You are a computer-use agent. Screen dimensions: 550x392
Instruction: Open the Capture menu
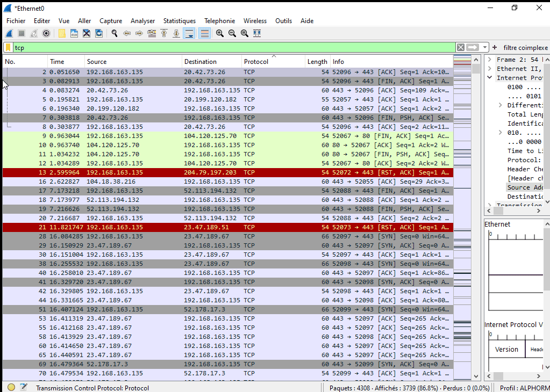point(111,21)
